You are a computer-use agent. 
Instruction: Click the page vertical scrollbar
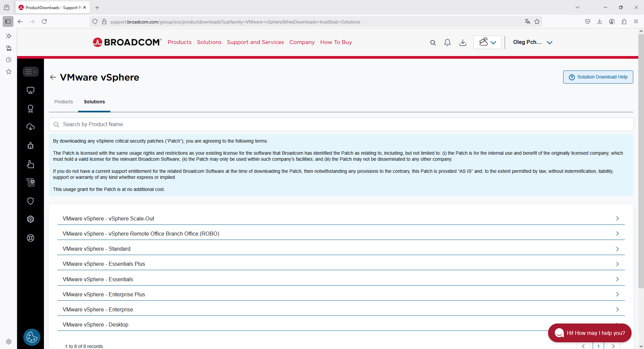pos(641,161)
